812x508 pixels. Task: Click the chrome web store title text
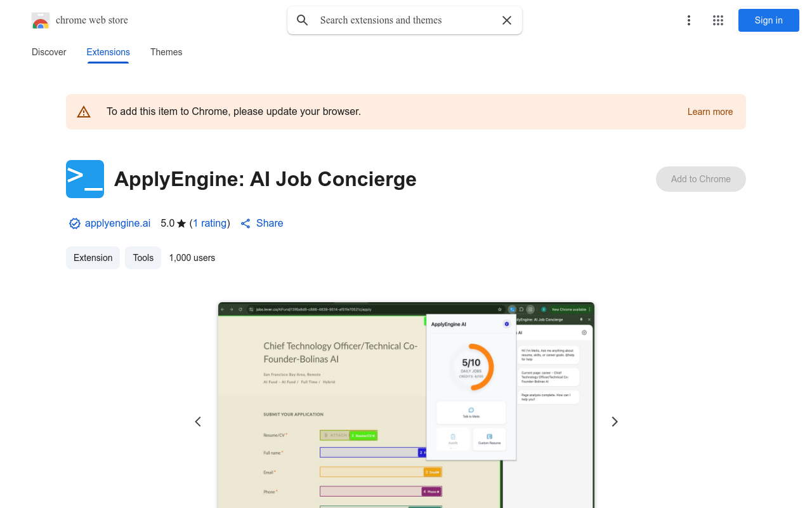(x=92, y=20)
